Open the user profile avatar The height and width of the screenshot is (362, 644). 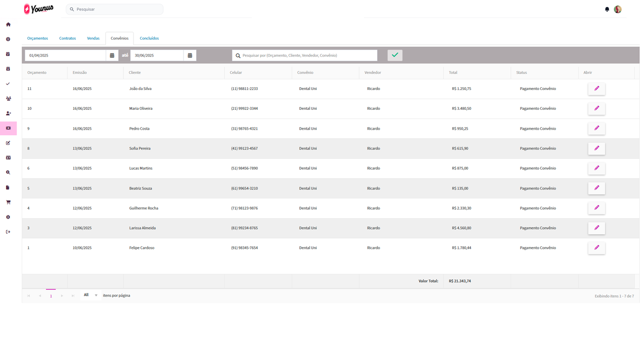click(618, 9)
